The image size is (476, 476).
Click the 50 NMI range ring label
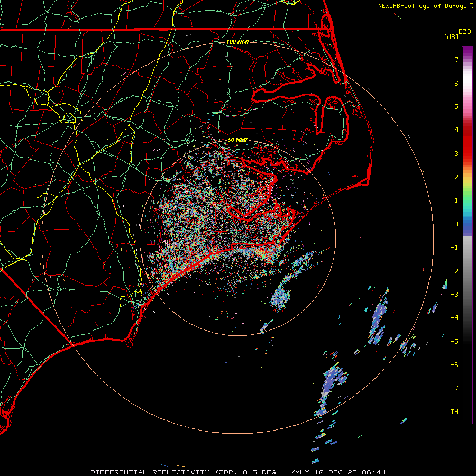coord(237,140)
